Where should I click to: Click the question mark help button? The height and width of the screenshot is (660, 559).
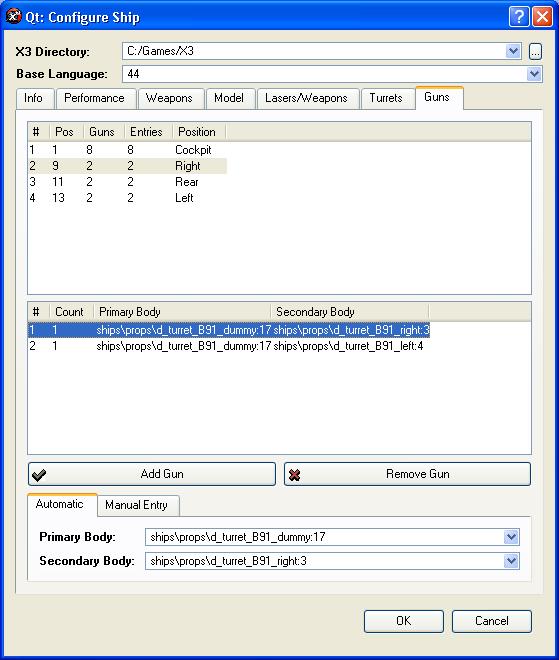click(519, 17)
